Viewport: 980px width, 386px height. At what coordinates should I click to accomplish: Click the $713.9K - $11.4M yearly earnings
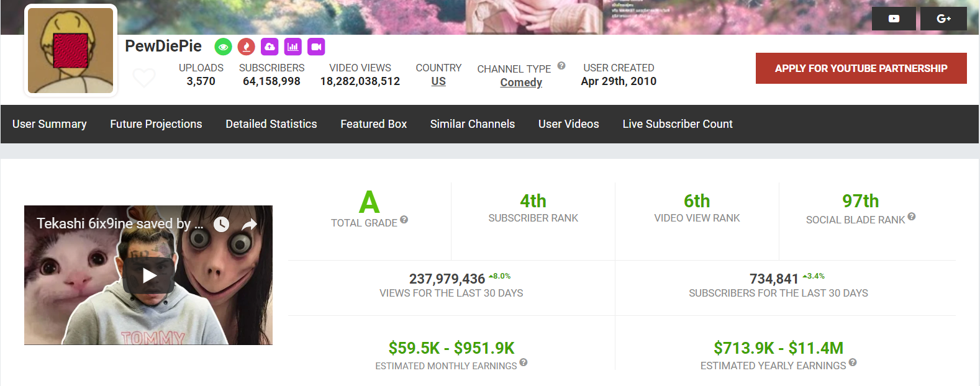click(779, 348)
